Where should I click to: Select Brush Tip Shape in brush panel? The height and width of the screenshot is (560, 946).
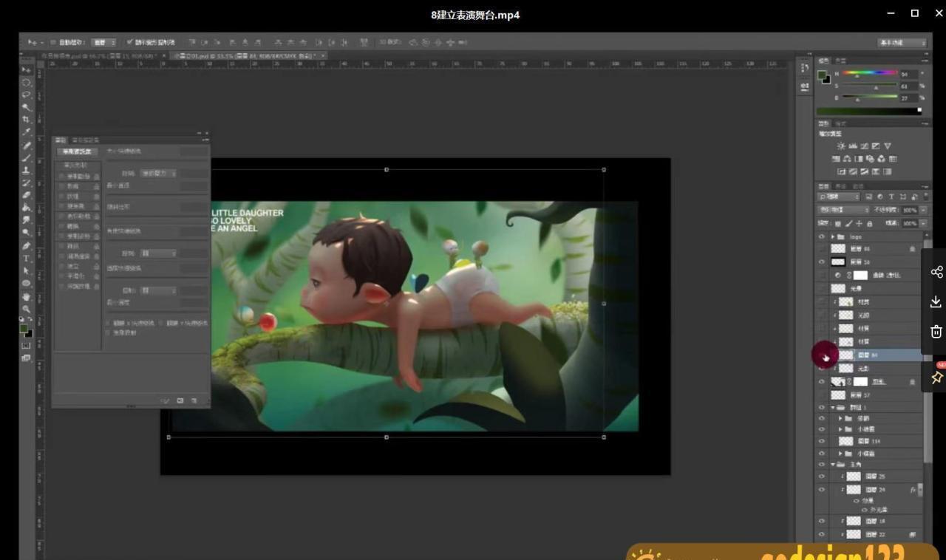77,165
